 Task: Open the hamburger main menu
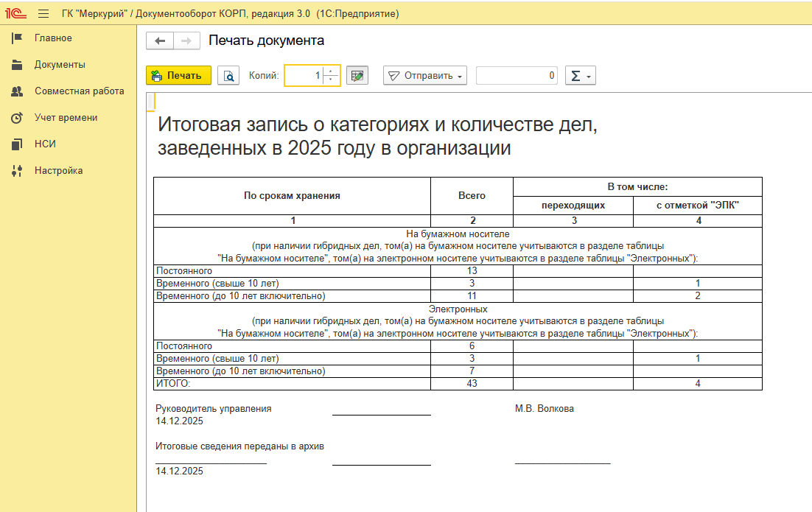point(43,14)
